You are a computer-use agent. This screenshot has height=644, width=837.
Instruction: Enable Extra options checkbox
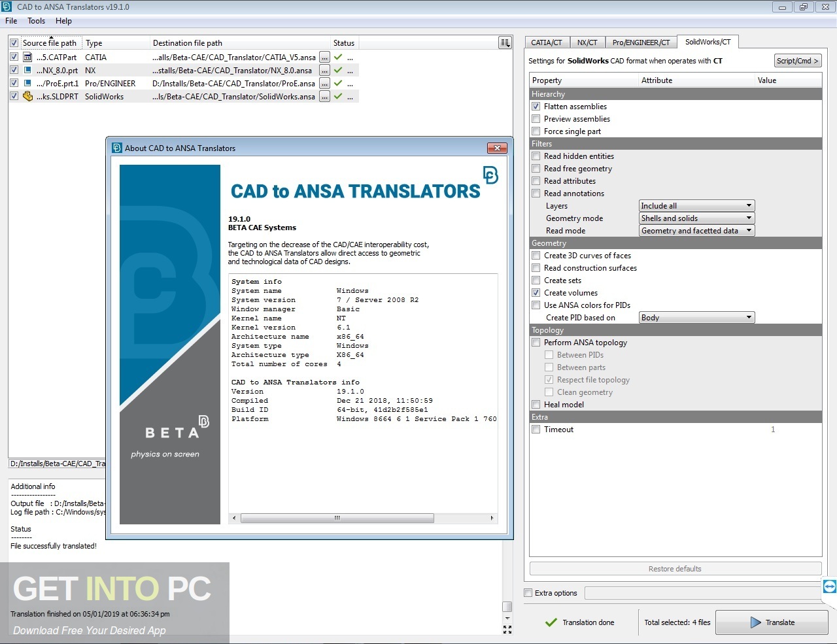coord(528,593)
